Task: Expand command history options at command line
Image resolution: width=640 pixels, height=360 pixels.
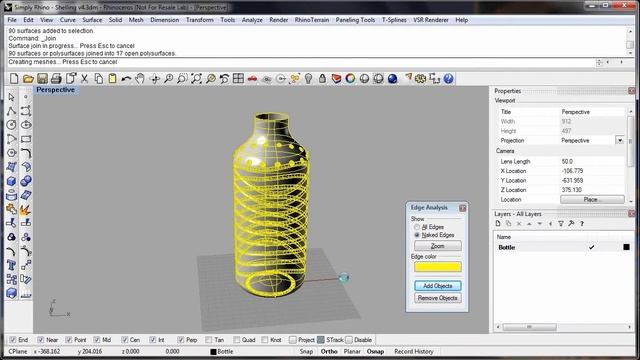Action: click(x=599, y=62)
